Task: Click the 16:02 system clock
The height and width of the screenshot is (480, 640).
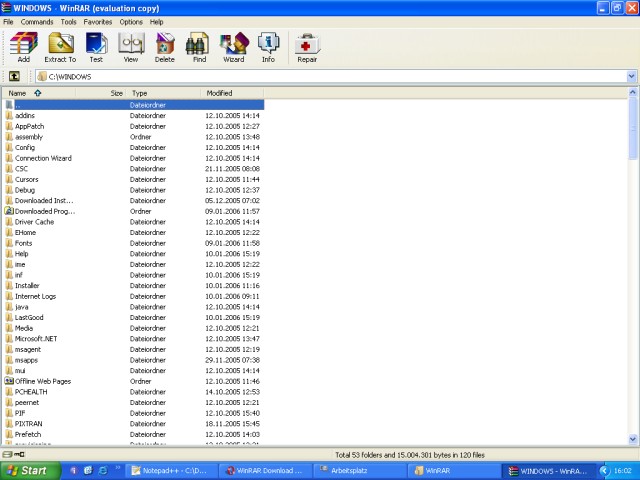Action: [622, 471]
